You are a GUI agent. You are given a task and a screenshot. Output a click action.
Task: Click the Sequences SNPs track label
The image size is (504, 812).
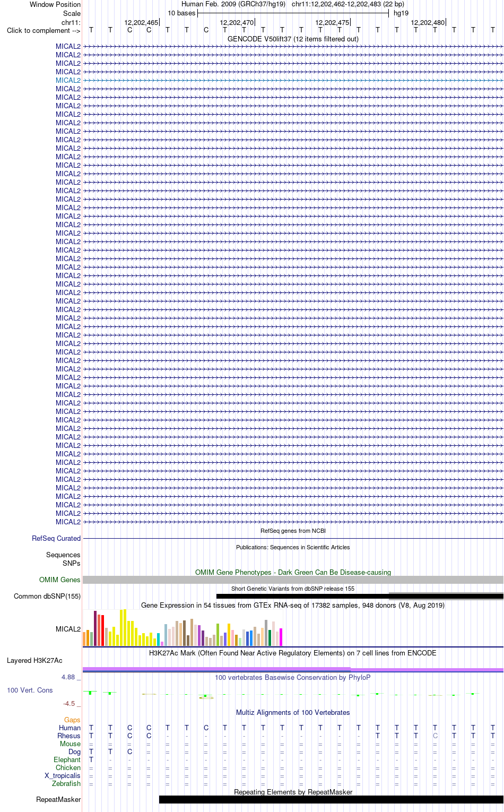pyautogui.click(x=63, y=559)
